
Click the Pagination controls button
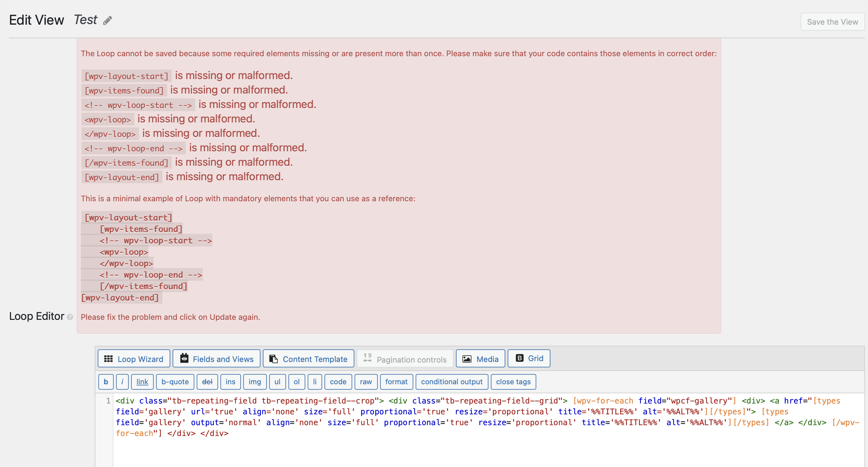point(405,359)
